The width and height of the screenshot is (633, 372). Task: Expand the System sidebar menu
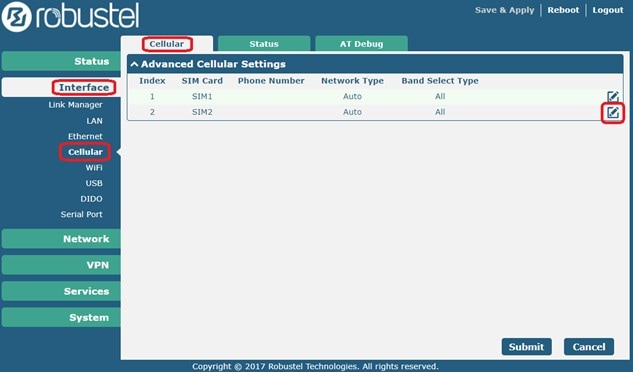coord(61,317)
